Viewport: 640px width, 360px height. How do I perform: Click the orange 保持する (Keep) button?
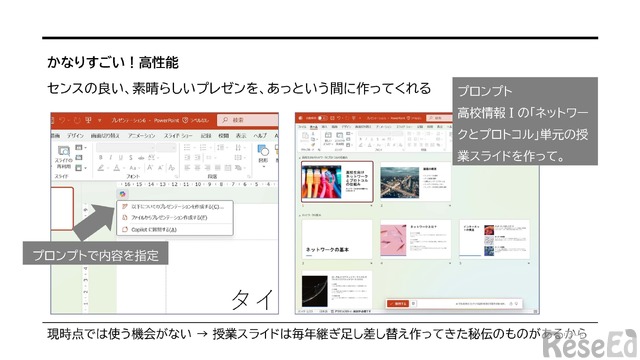(398, 304)
